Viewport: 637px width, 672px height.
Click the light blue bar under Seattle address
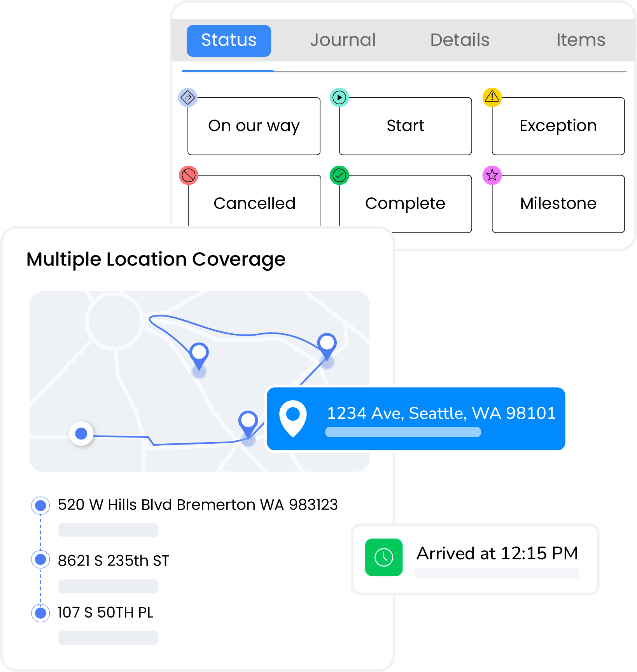(403, 432)
